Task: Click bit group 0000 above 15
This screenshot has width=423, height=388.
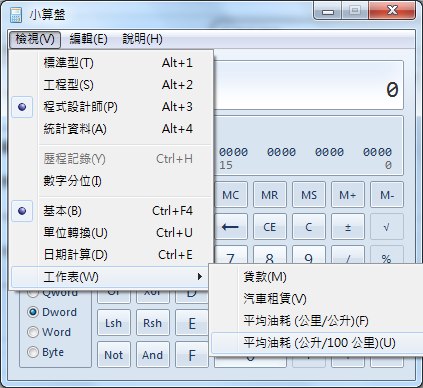Action: pyautogui.click(x=233, y=152)
